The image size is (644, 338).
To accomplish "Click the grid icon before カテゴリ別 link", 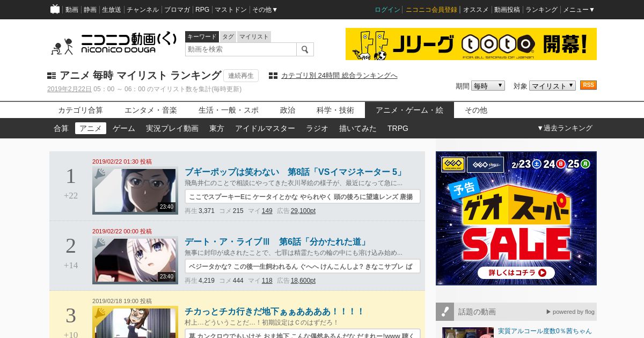I will pos(273,76).
